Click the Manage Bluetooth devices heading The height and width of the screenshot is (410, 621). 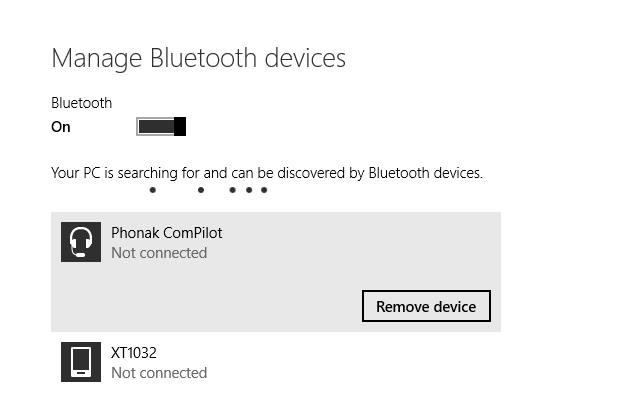(x=198, y=58)
